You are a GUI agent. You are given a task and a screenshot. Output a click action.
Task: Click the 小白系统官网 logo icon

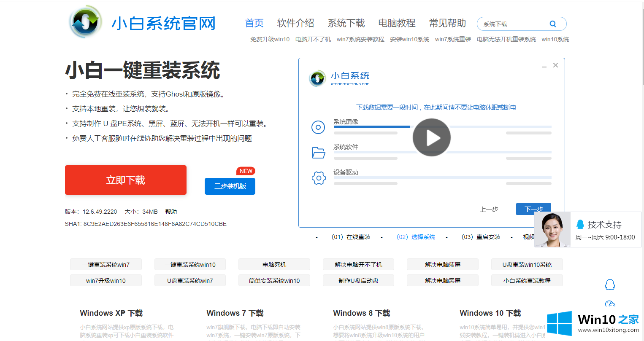coord(86,21)
